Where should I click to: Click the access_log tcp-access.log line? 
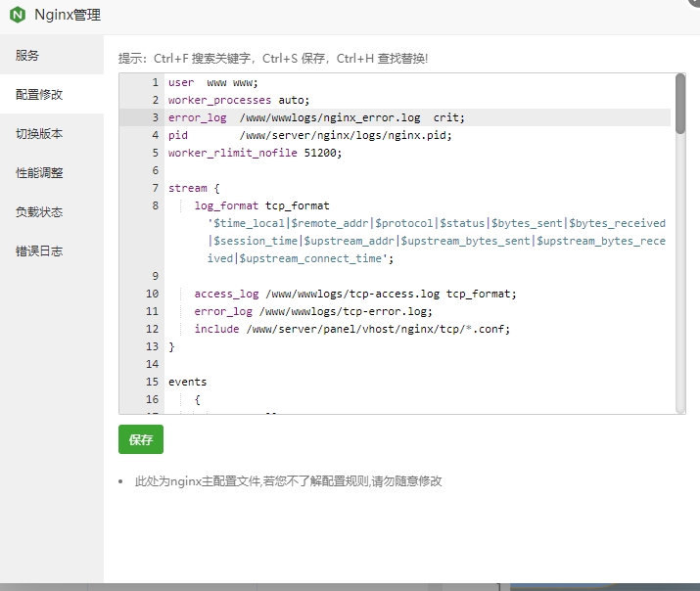coord(355,294)
